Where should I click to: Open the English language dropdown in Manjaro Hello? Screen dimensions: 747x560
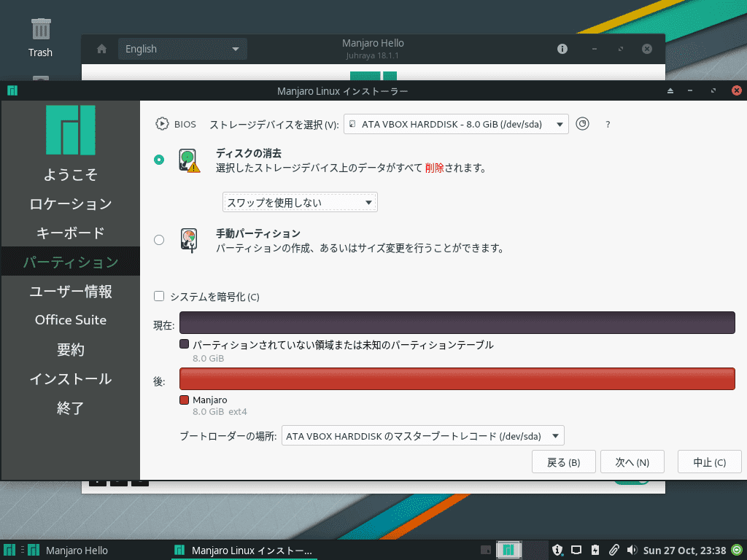pos(182,49)
